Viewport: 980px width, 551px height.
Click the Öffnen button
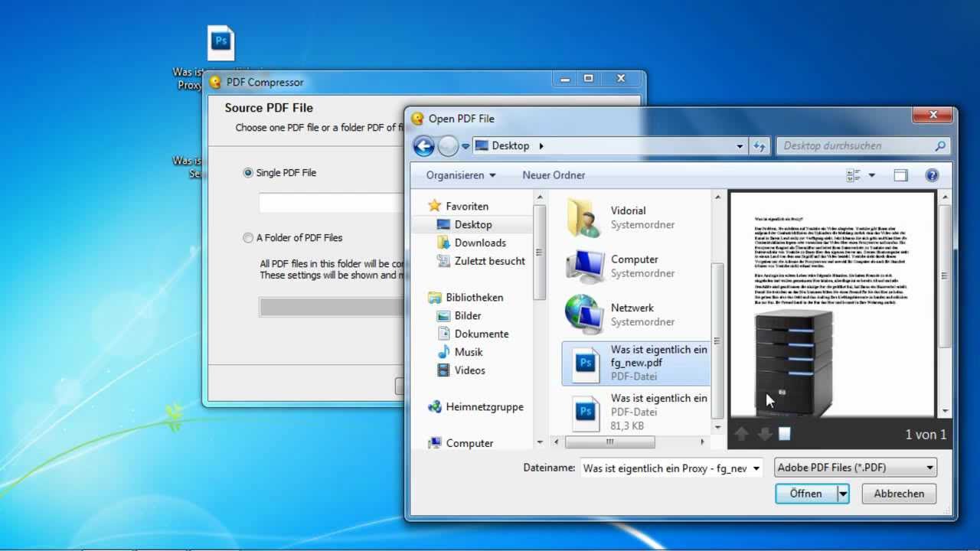click(x=806, y=494)
